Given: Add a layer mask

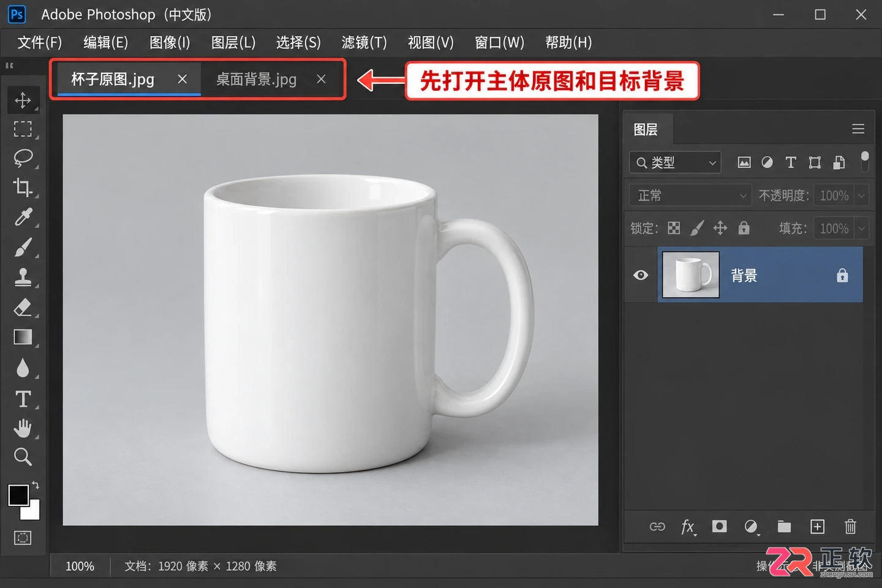Looking at the screenshot, I should click(719, 527).
